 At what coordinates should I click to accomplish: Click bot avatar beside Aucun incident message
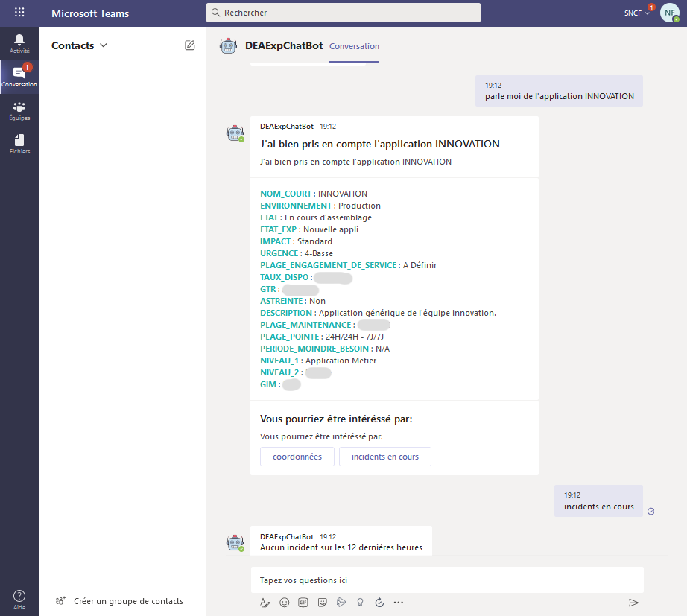[235, 543]
